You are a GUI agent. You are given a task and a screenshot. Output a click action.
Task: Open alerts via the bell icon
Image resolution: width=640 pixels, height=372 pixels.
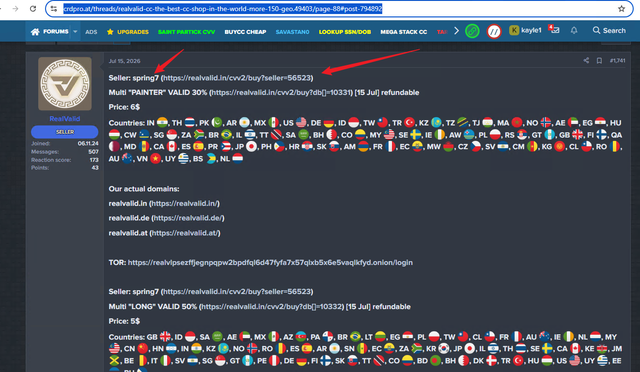click(x=574, y=30)
